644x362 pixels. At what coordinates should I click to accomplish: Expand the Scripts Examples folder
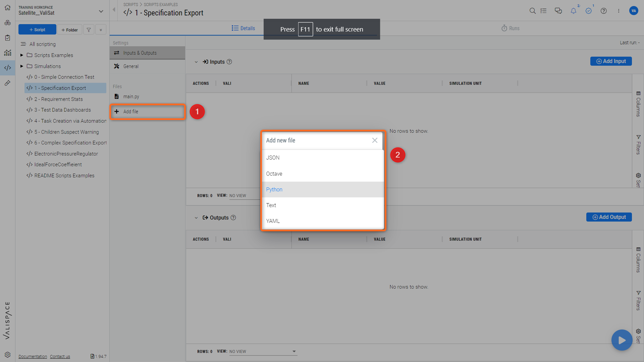pos(22,55)
